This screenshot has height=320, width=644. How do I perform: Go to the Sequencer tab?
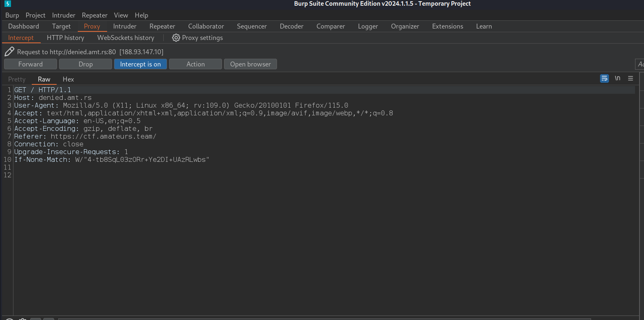click(x=252, y=26)
